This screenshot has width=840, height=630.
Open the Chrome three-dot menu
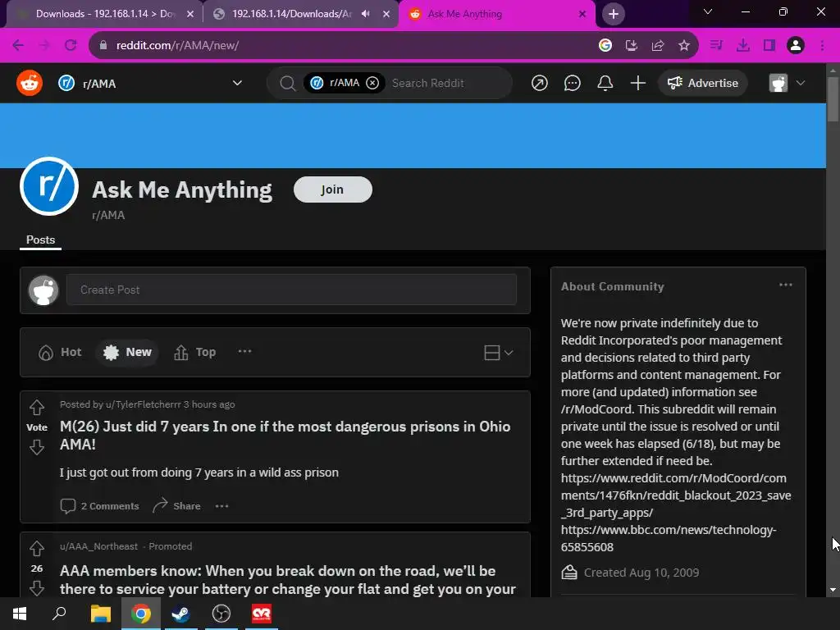coord(822,46)
